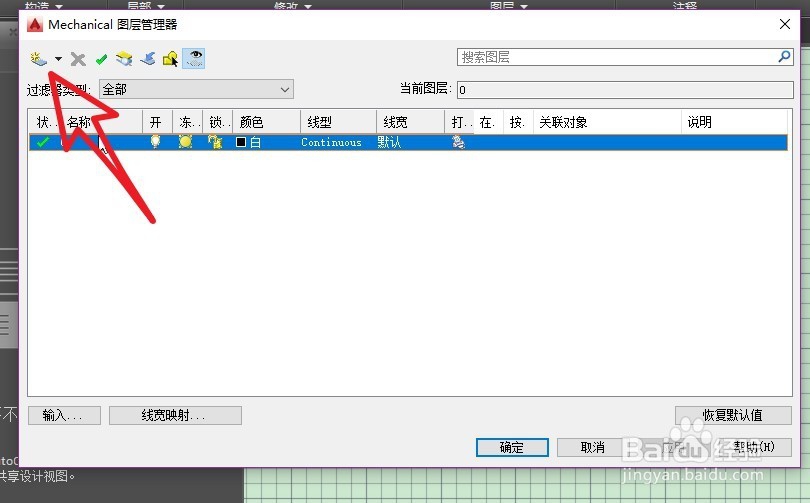Screen dimensions: 810x503
Task: Click the 说明 column header
Action: [735, 122]
